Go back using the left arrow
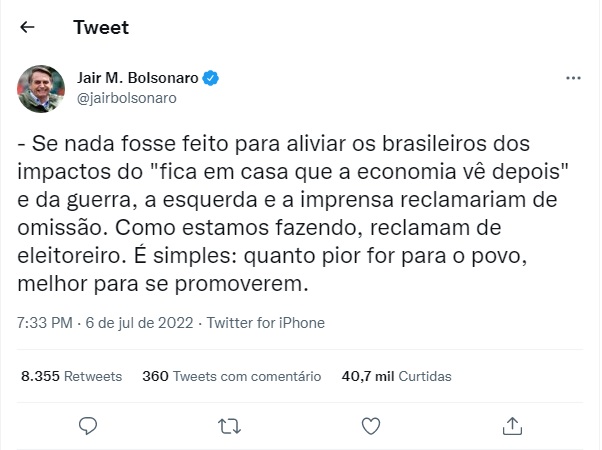 point(28,28)
